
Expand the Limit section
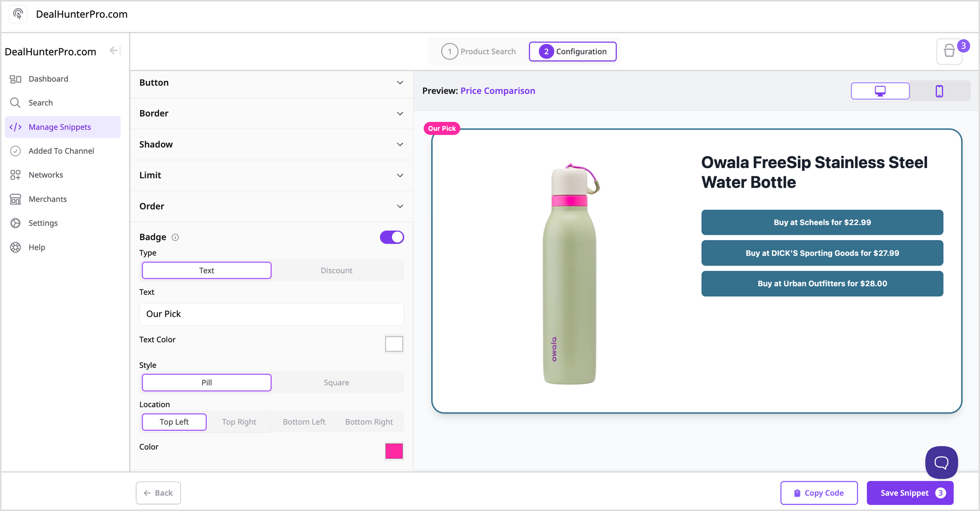click(x=271, y=175)
